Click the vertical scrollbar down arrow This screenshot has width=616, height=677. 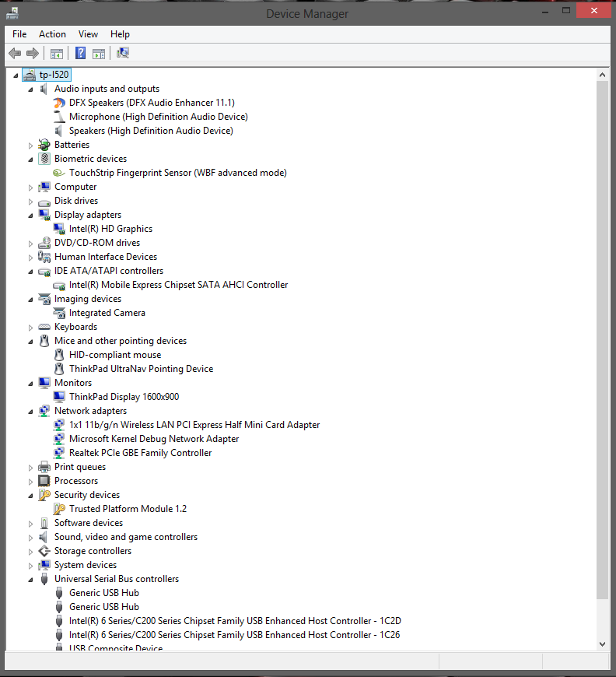click(x=602, y=644)
